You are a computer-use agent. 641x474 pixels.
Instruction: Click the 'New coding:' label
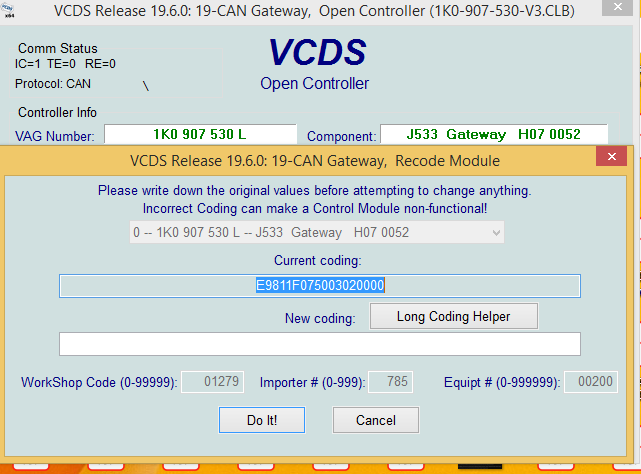click(x=320, y=318)
